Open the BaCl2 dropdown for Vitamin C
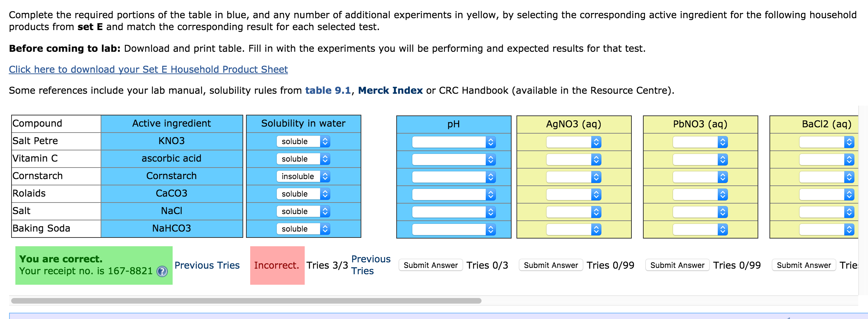Screen dimensions: 868x319 pos(826,159)
